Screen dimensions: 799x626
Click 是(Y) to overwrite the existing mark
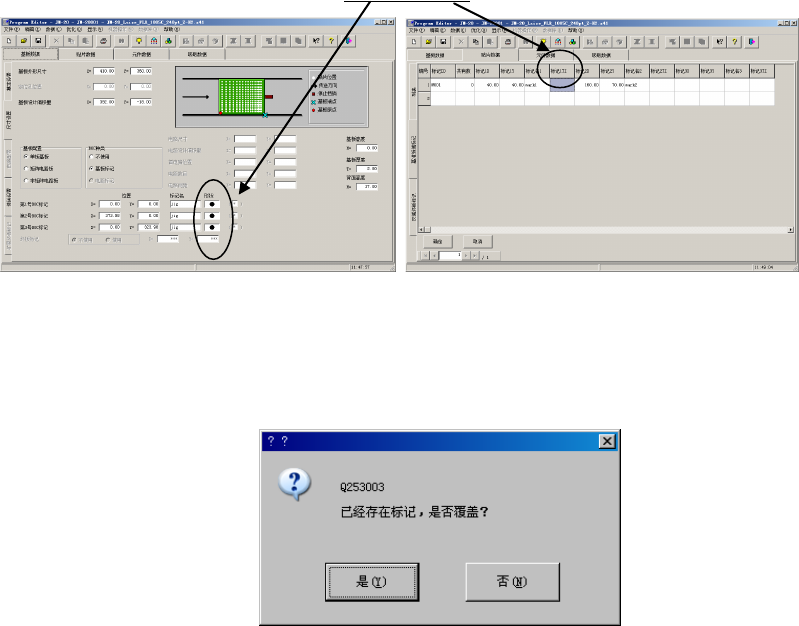[x=372, y=582]
